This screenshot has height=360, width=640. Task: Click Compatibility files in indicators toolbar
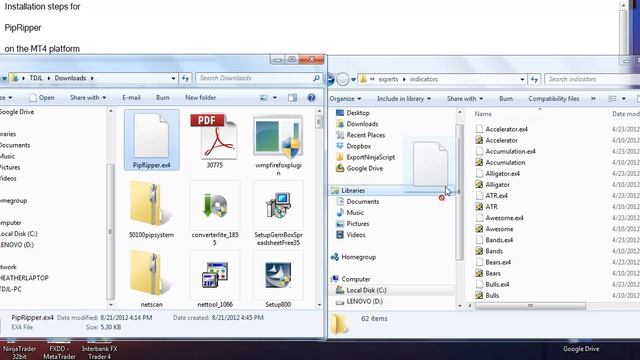click(x=553, y=99)
